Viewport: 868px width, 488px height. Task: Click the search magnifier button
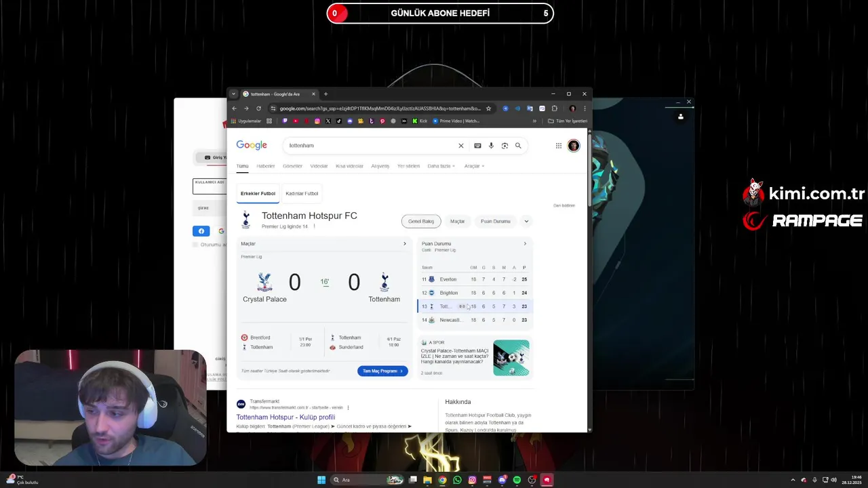tap(518, 146)
